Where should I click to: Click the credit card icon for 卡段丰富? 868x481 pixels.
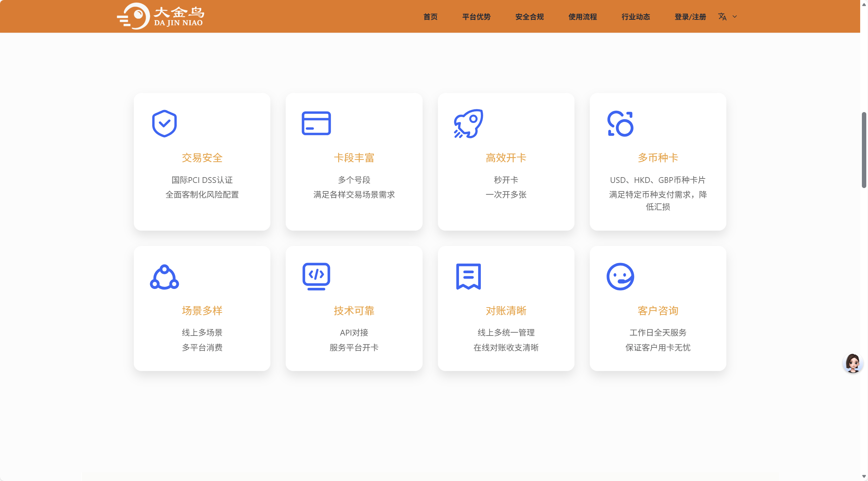tap(316, 123)
